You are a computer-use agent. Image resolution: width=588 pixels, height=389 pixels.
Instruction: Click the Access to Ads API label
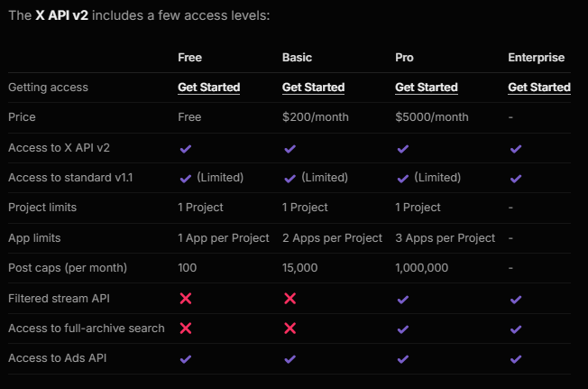coord(58,358)
